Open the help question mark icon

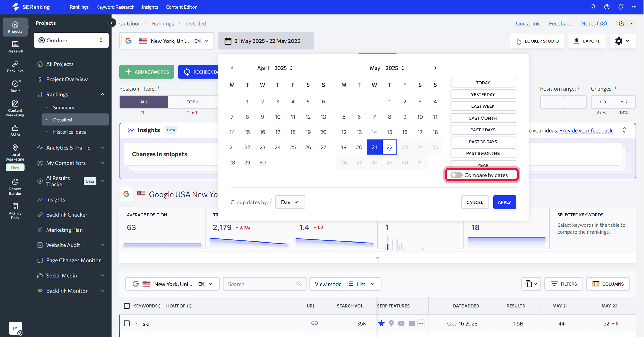pyautogui.click(x=607, y=7)
